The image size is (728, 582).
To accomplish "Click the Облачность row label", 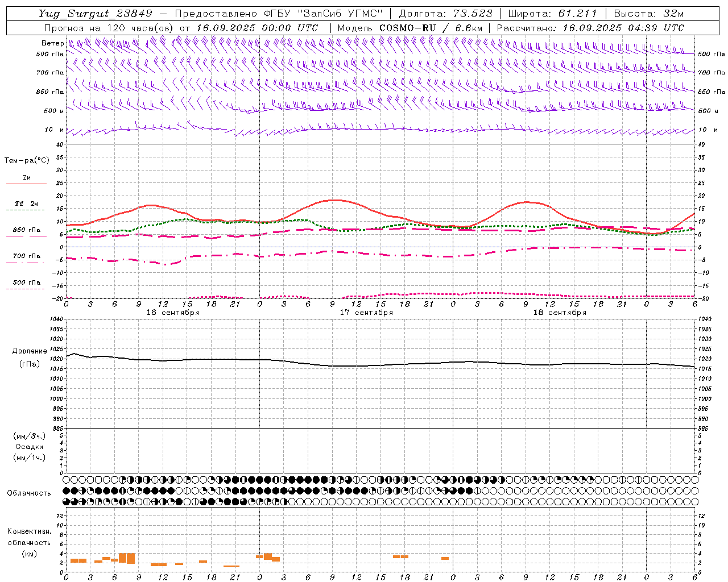I will pos(29,493).
